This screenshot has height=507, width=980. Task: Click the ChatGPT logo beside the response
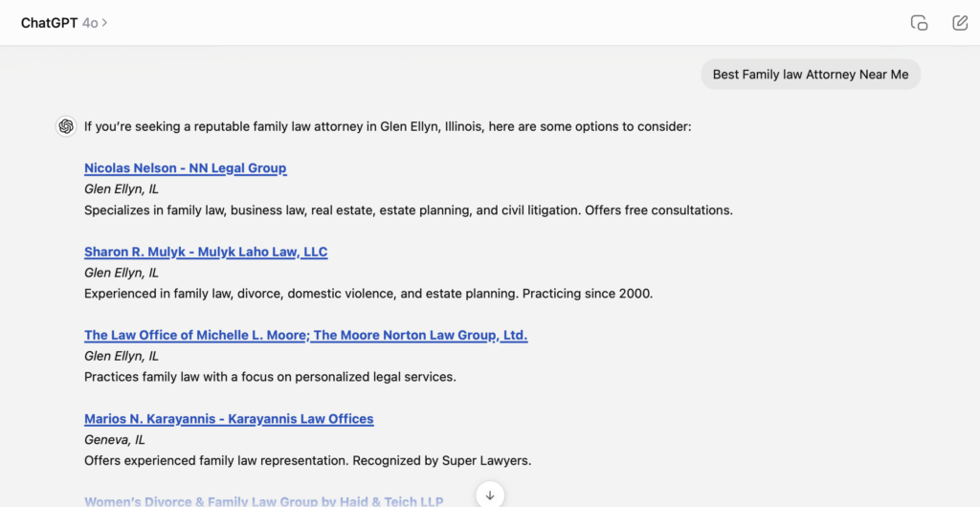[66, 126]
